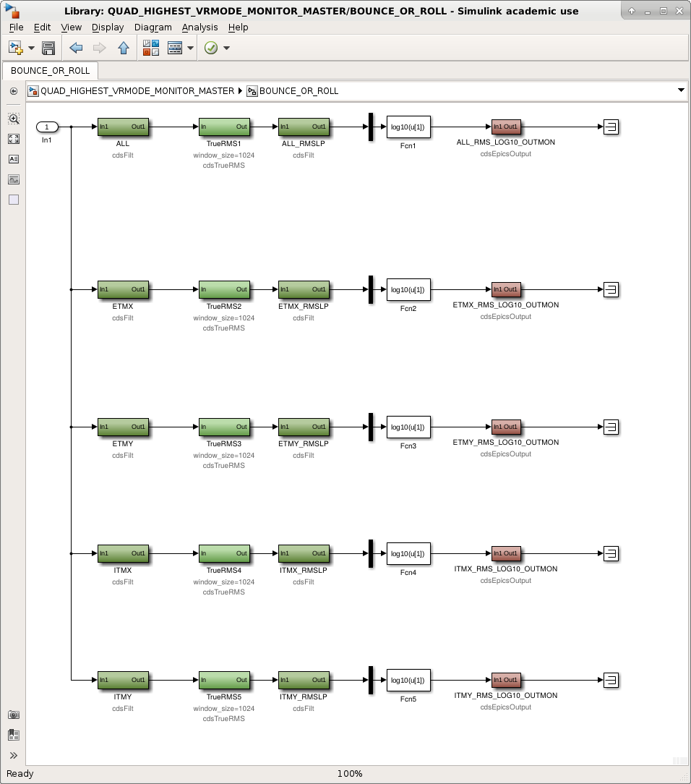Screen dimensions: 691x784
Task: Click the terminator on the ETMY_RMS_LOG10_OUTMON row
Action: [611, 427]
